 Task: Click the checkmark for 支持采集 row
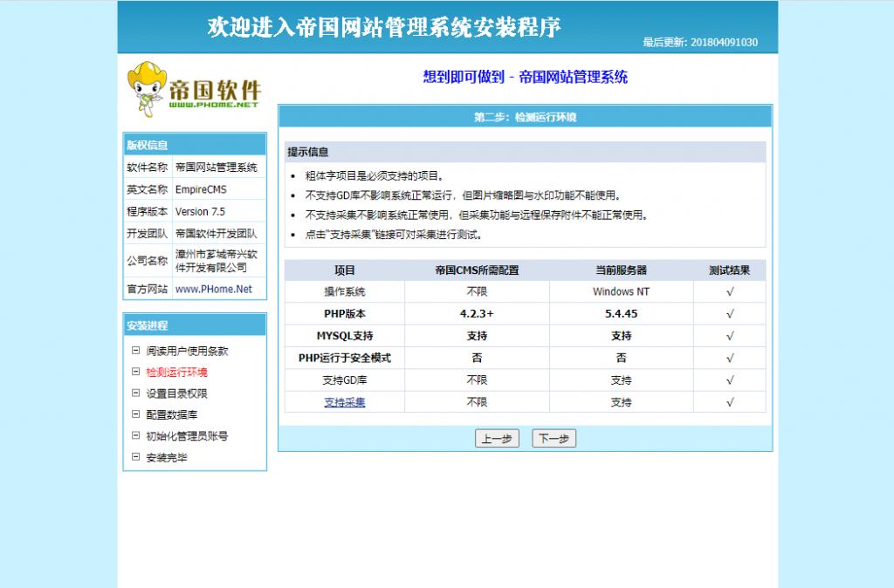pyautogui.click(x=729, y=402)
